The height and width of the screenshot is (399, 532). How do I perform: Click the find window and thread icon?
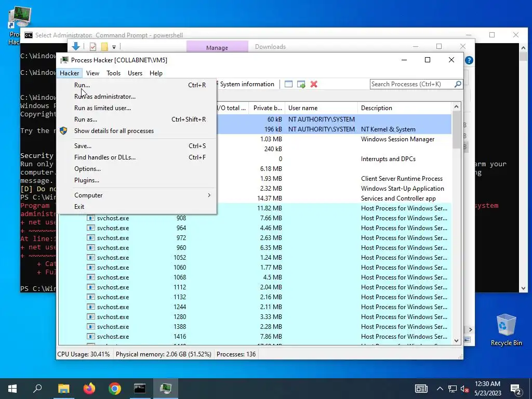tap(301, 84)
